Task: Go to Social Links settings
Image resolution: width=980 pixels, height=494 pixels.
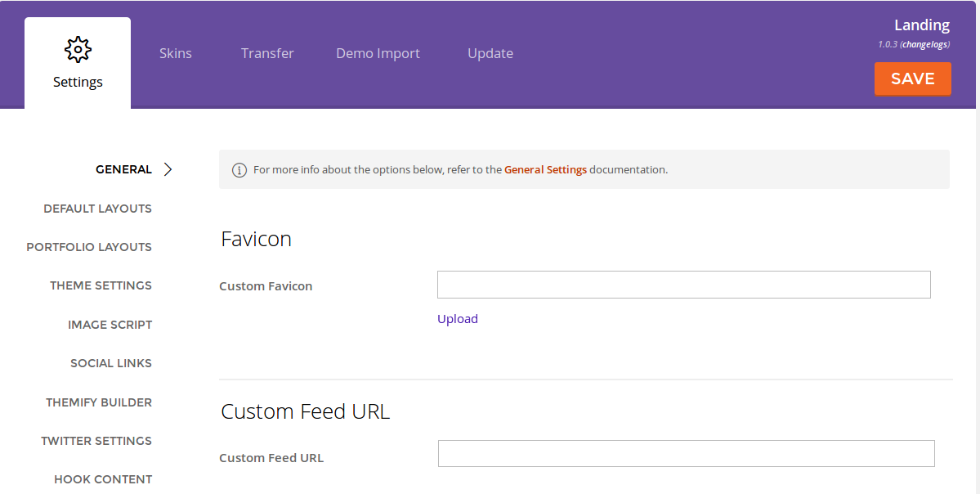Action: pos(111,363)
